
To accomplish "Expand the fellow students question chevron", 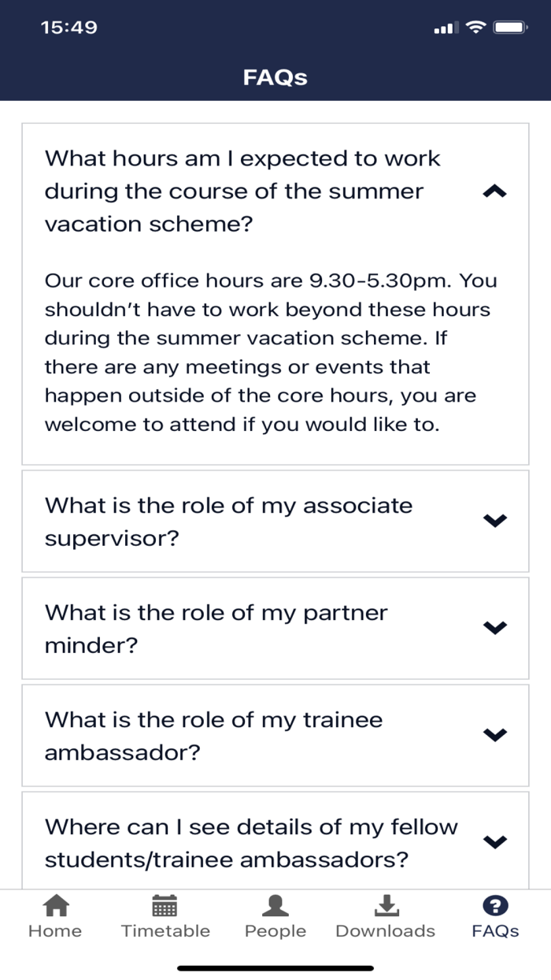I will [494, 841].
